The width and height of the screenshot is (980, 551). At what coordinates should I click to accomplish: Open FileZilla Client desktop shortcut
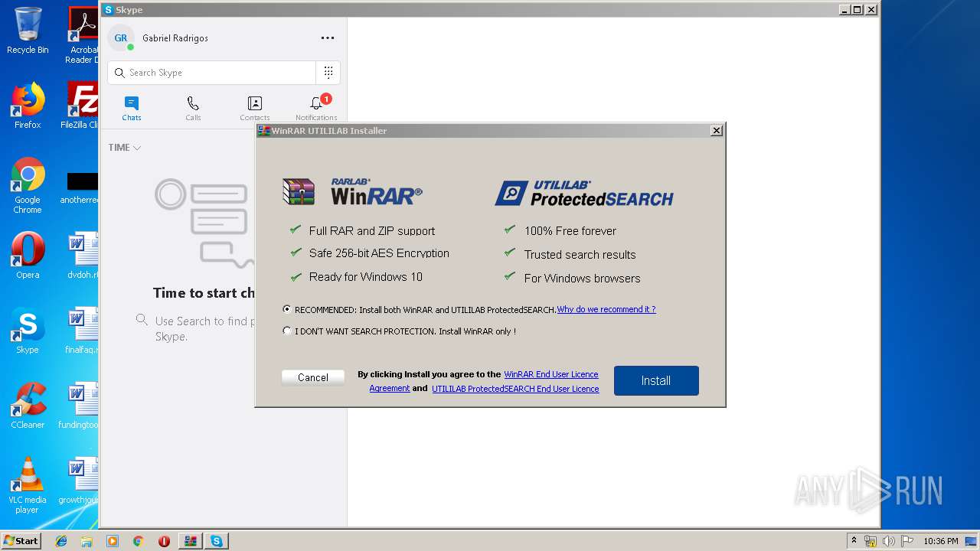tap(81, 106)
